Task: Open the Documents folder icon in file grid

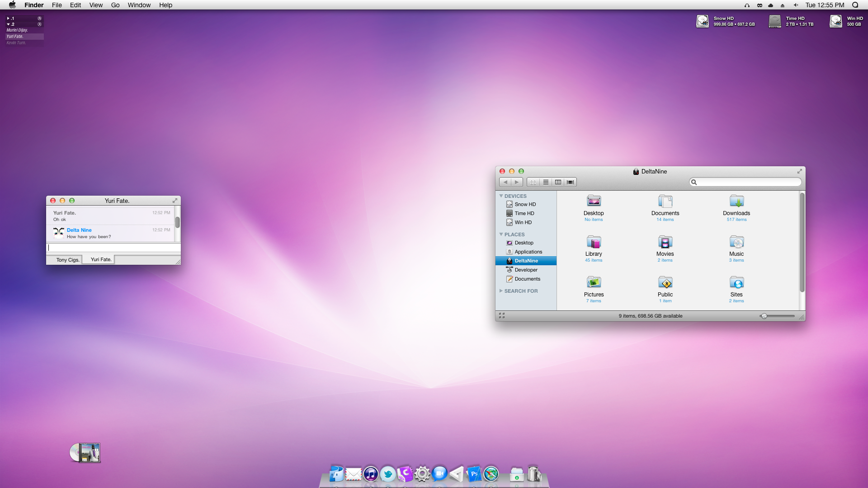Action: [665, 201]
